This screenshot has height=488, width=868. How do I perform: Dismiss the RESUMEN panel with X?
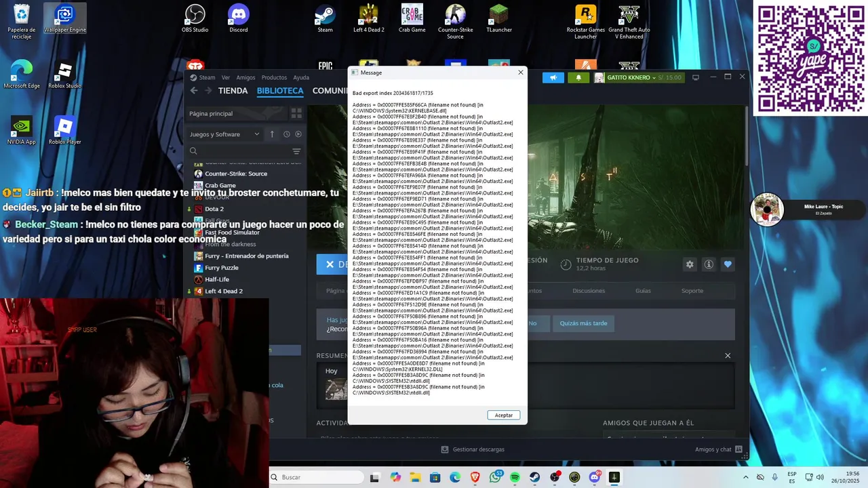[728, 356]
